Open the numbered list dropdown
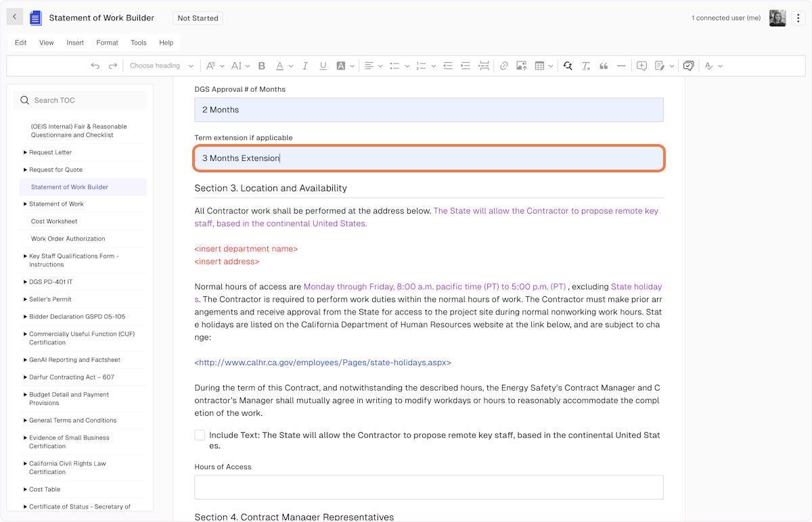Image resolution: width=812 pixels, height=522 pixels. pyautogui.click(x=425, y=66)
